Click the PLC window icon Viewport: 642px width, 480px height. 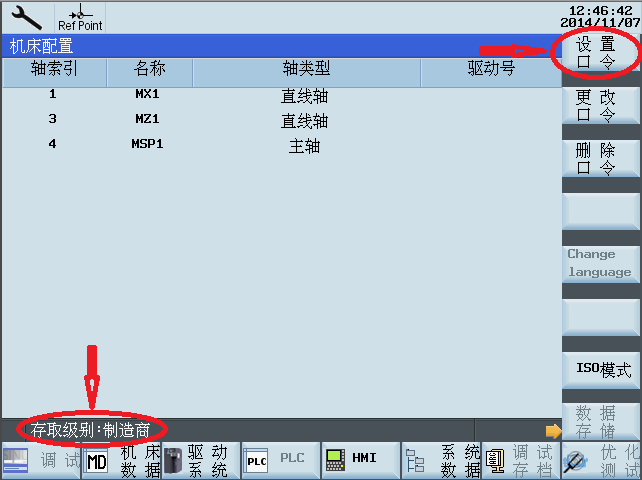click(x=256, y=461)
